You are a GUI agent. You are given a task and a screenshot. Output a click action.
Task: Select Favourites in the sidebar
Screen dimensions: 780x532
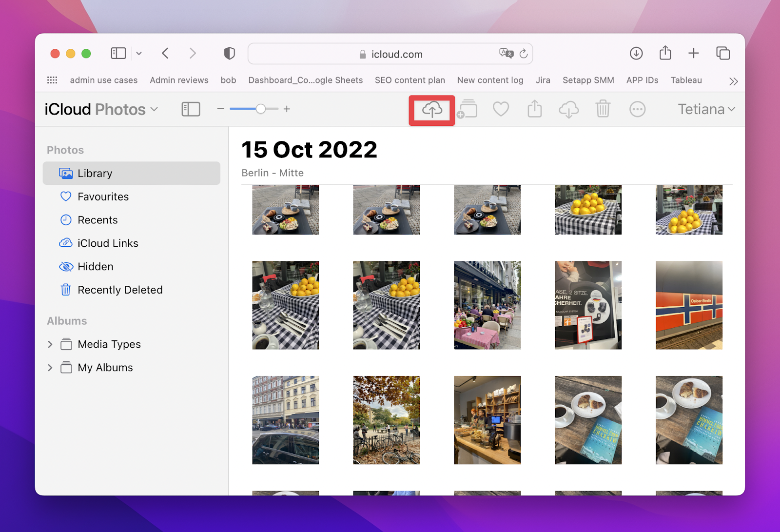[x=132, y=197]
